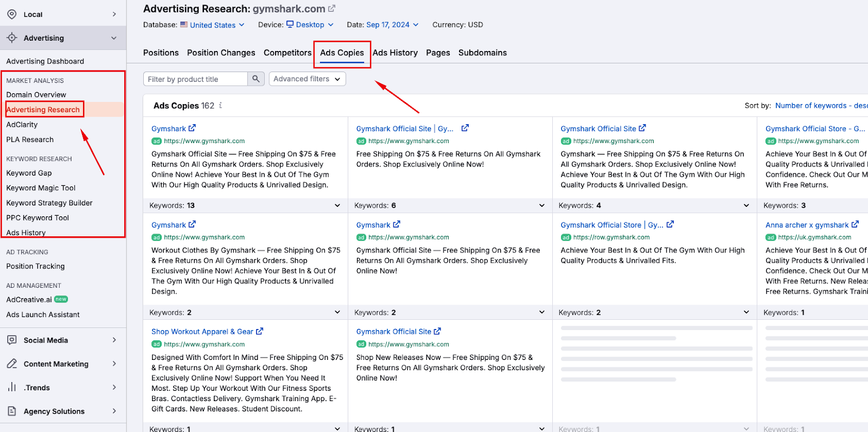
Task: Open gymshark.com external link icon in title
Action: point(332,9)
